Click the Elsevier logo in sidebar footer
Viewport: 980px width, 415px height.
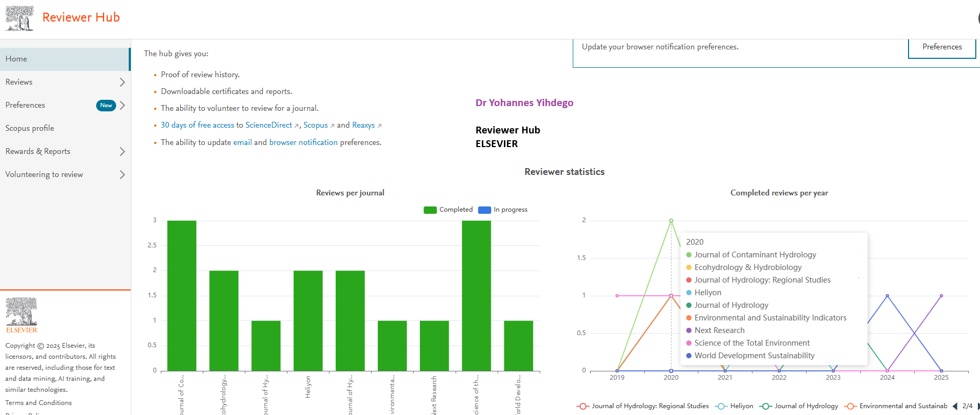(x=22, y=315)
